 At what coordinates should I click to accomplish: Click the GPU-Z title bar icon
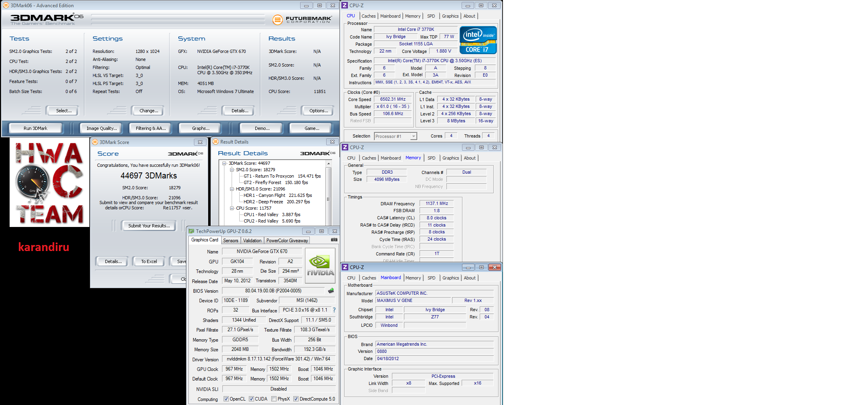point(192,231)
